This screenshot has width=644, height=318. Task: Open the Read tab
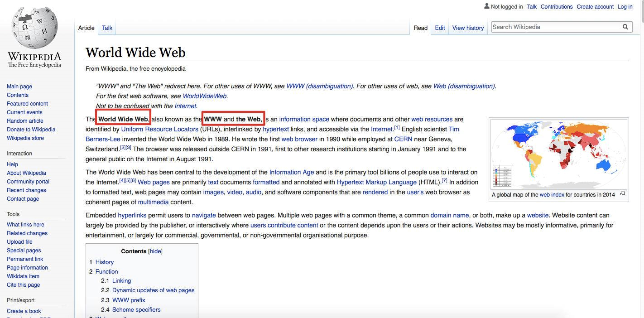coord(420,28)
